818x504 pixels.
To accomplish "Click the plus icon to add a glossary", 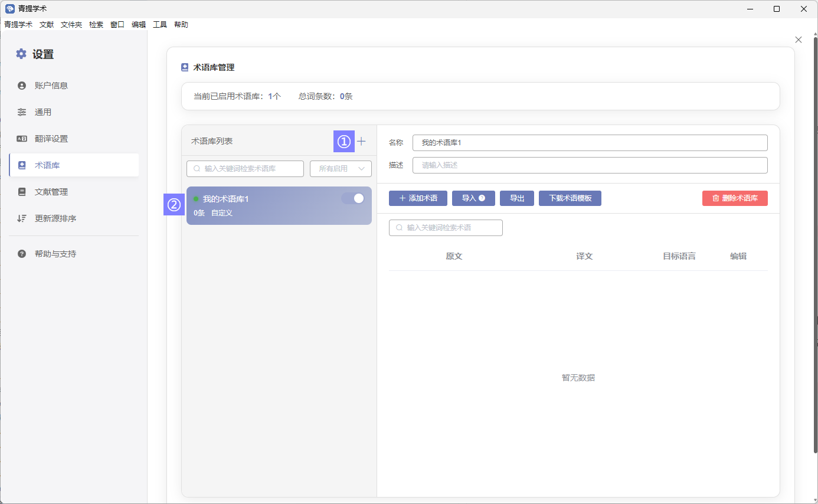I will (x=361, y=142).
